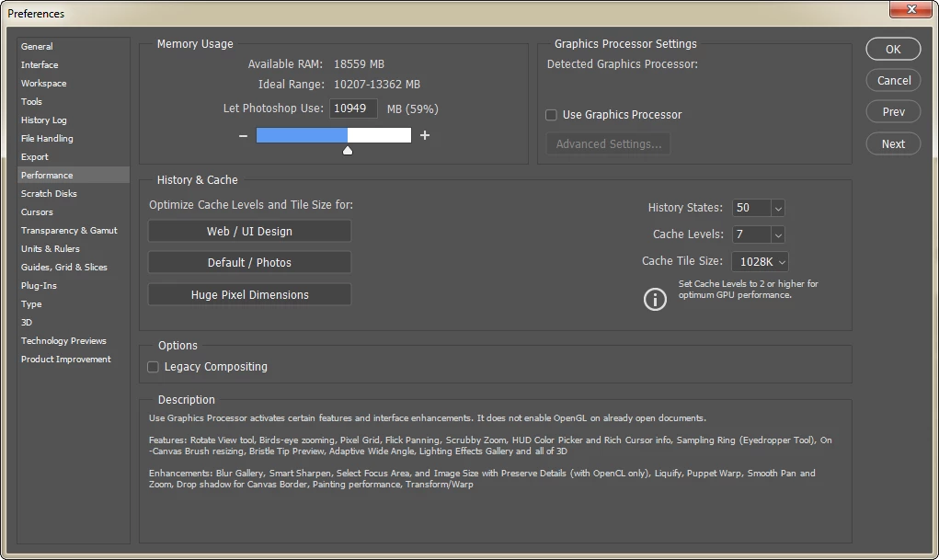Open Plug-Ins preferences
The width and height of the screenshot is (939, 560).
pos(73,286)
